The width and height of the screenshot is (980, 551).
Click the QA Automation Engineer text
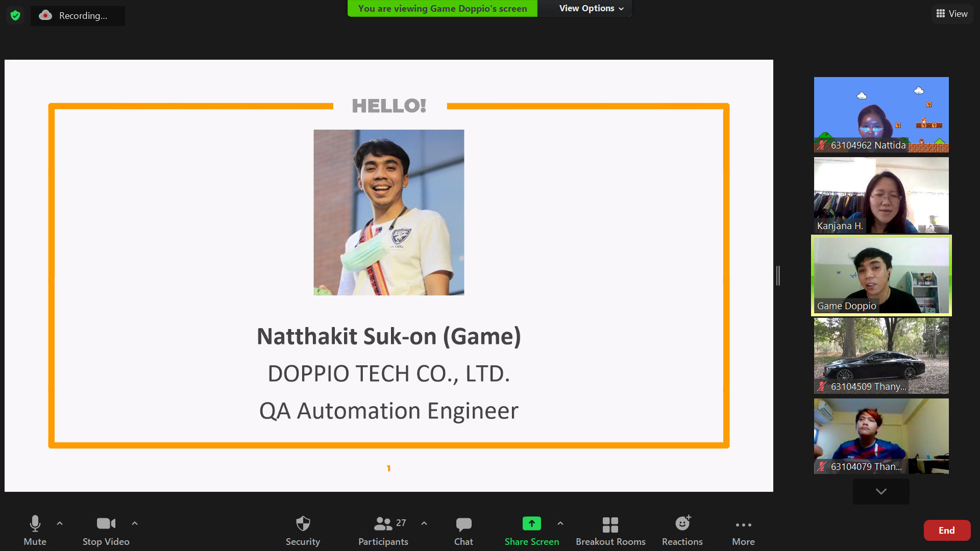tap(389, 411)
